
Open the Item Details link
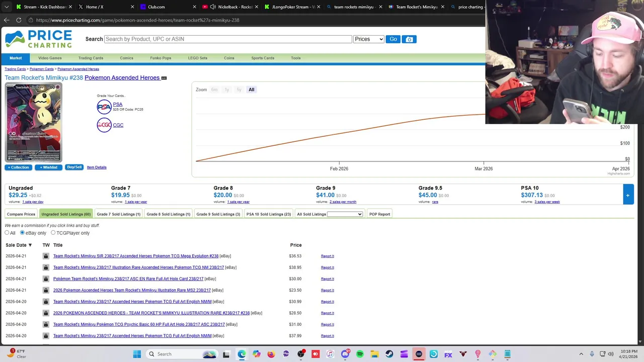pos(97,167)
